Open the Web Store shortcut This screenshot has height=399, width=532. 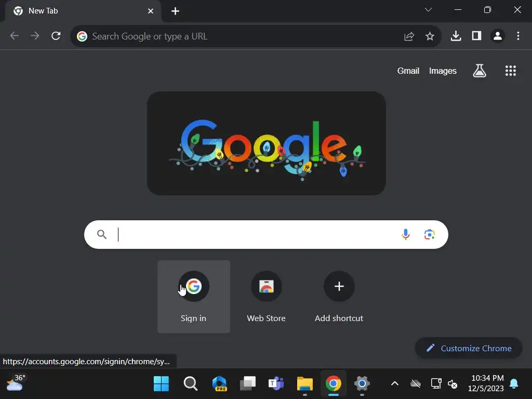pos(267,297)
